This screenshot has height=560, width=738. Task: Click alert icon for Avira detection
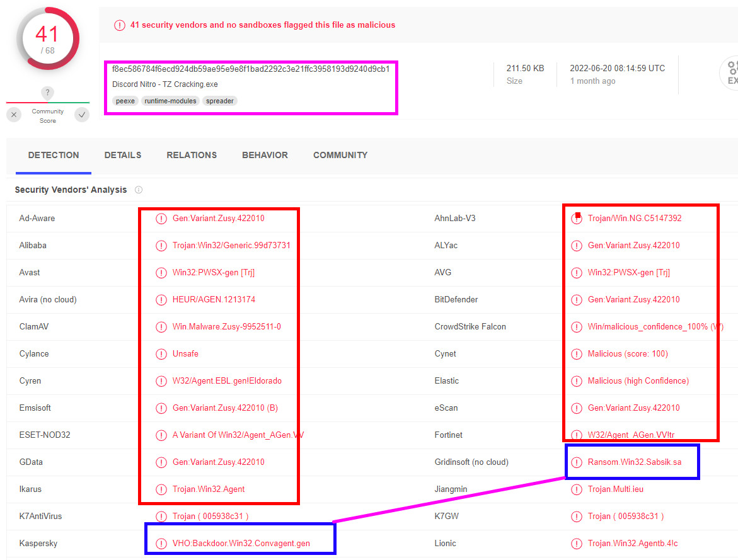point(161,300)
